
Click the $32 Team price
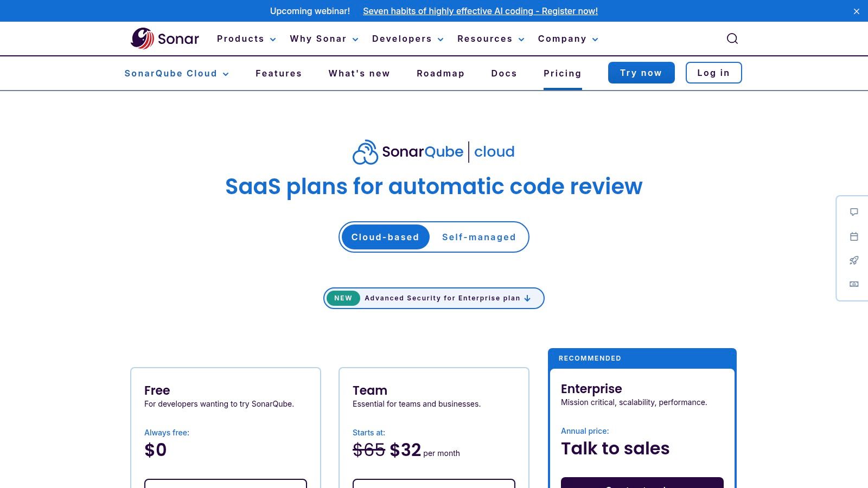tap(405, 450)
